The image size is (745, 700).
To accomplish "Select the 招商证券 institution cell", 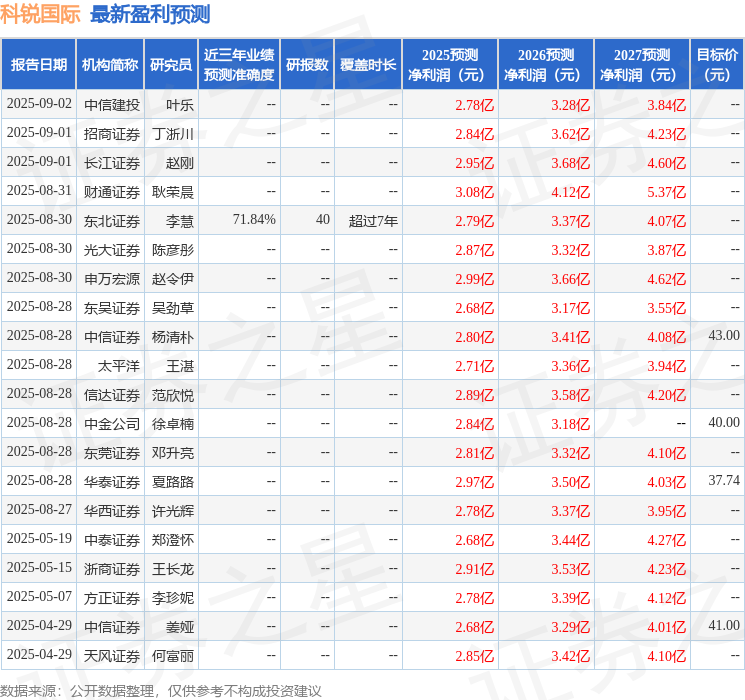I will click(112, 134).
